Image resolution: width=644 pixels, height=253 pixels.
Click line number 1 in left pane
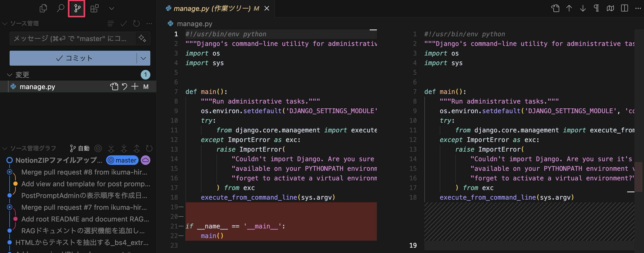tap(176, 34)
